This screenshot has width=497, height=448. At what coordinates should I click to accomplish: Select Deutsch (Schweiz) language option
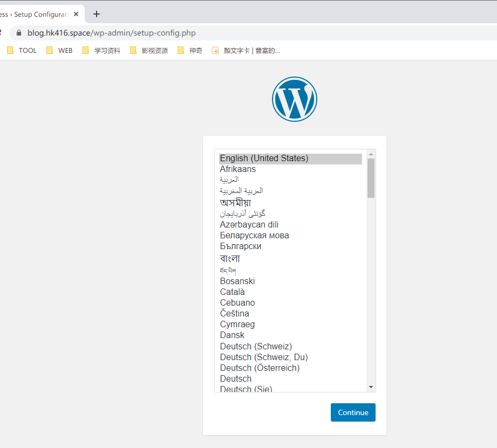coord(290,346)
